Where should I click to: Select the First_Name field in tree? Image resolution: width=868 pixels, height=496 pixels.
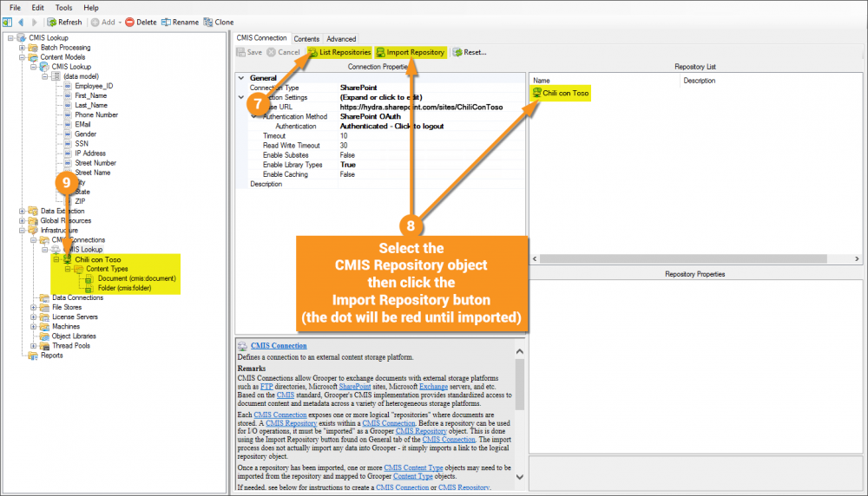pyautogui.click(x=91, y=95)
